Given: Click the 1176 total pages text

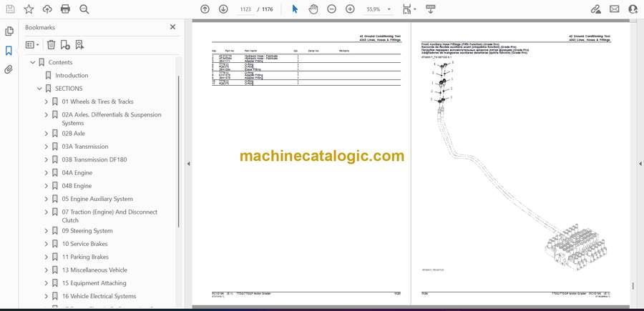Looking at the screenshot, I should (268, 9).
